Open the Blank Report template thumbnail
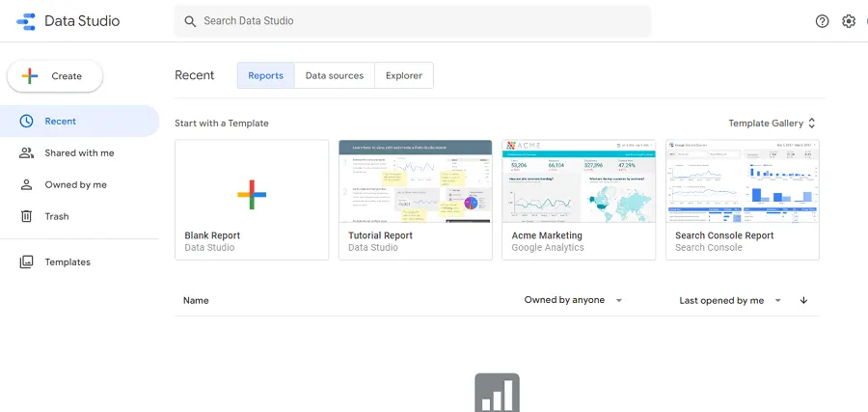Screen dimensions: 868x412 click(252, 181)
